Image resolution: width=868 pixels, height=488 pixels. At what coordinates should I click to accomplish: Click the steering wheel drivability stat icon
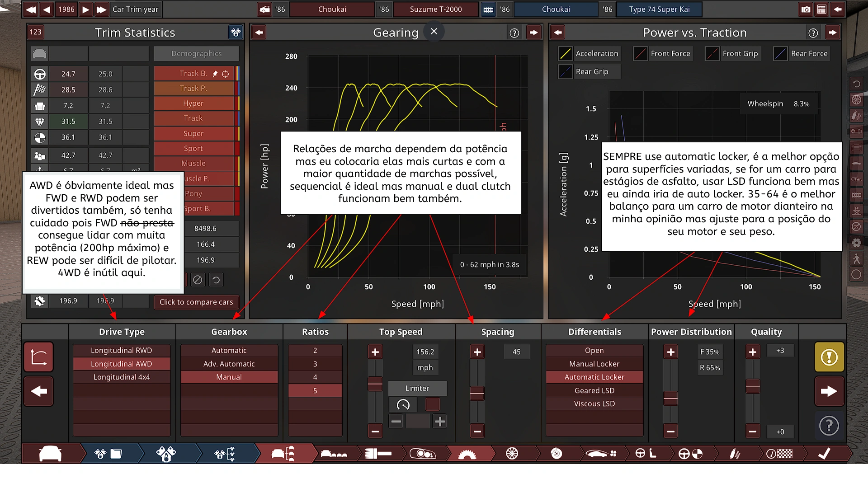40,74
